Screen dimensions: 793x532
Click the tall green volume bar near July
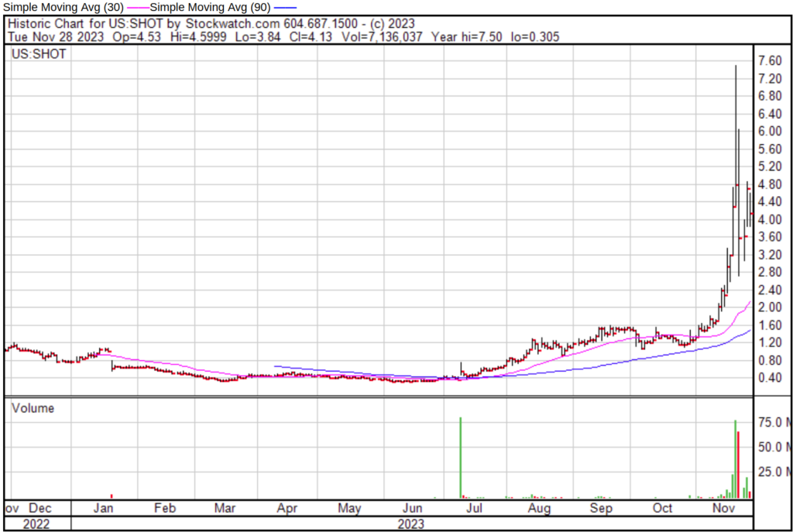click(x=460, y=457)
